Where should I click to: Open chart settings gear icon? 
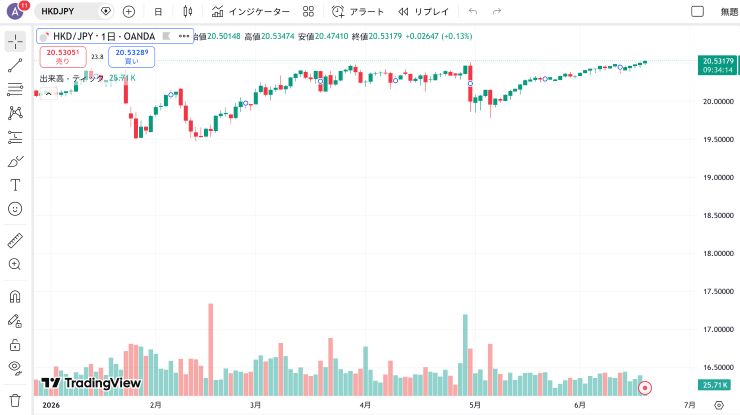click(x=719, y=405)
